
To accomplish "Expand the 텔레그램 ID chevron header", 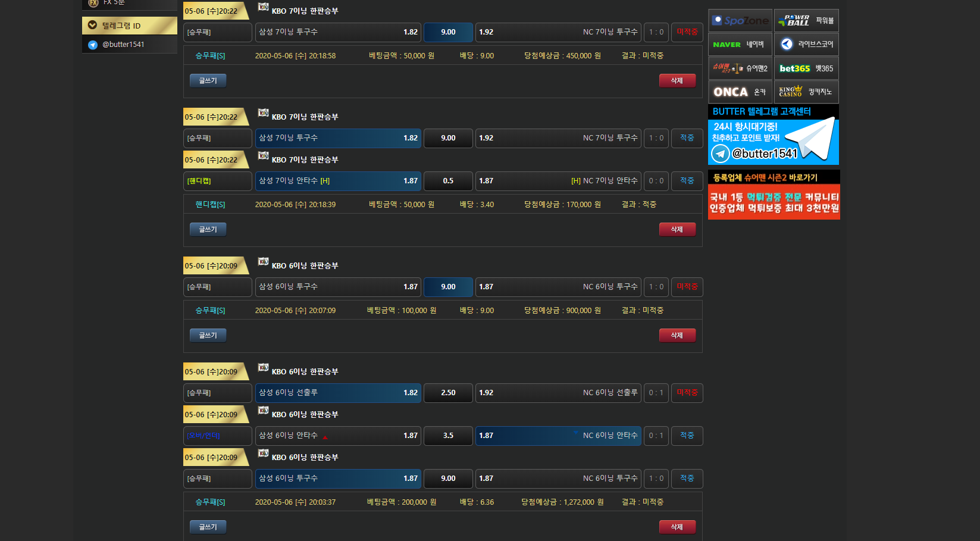I will point(92,26).
